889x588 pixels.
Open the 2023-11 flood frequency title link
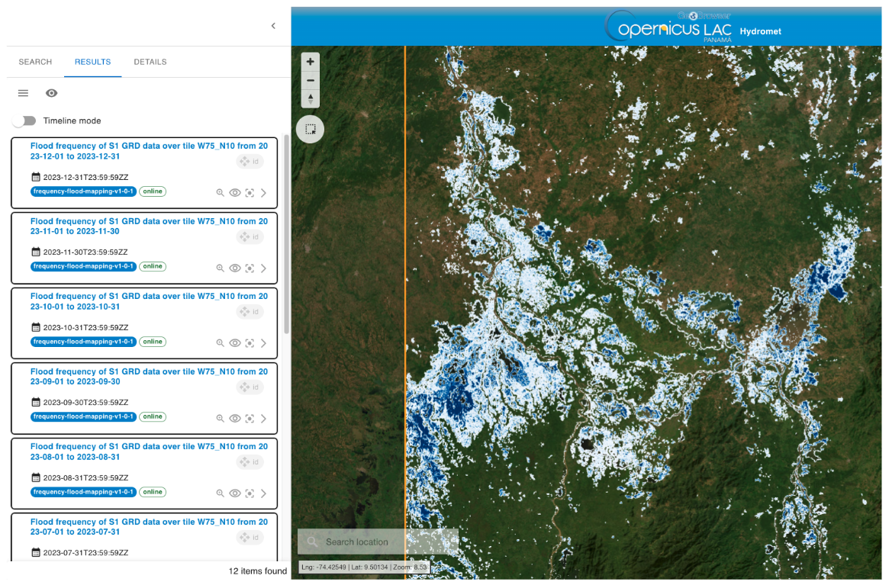tap(149, 227)
